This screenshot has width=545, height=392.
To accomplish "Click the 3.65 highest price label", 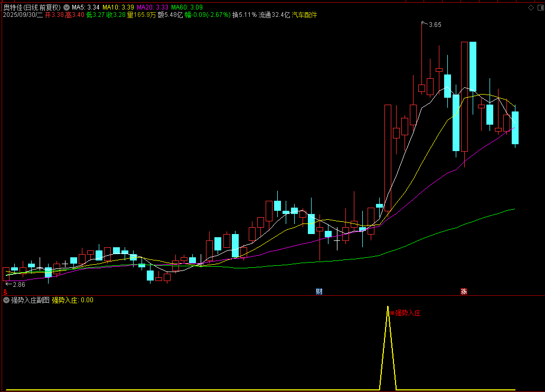I will click(x=435, y=25).
